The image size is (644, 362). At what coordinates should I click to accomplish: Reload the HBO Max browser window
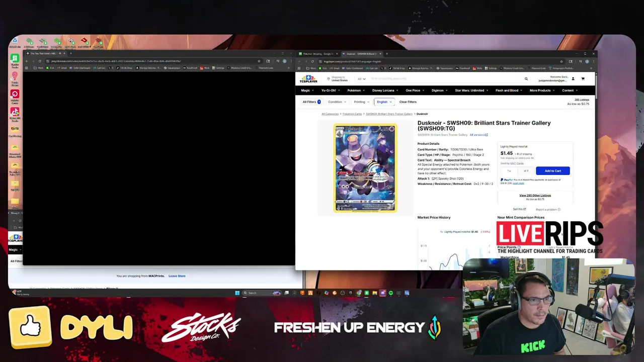tap(40, 61)
